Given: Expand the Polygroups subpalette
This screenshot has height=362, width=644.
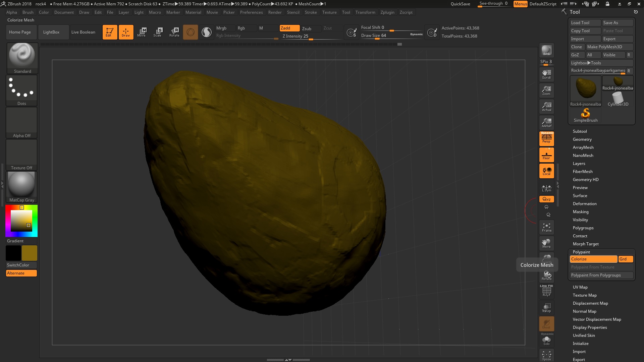Looking at the screenshot, I should 583,228.
